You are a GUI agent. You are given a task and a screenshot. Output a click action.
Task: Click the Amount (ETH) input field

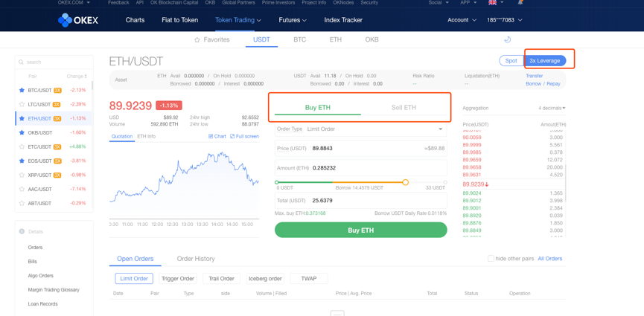pos(360,168)
